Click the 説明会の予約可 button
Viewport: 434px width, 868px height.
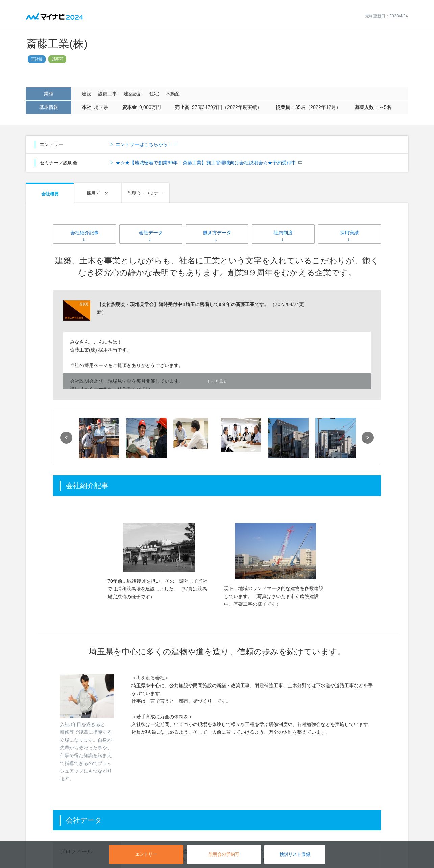pyautogui.click(x=224, y=854)
